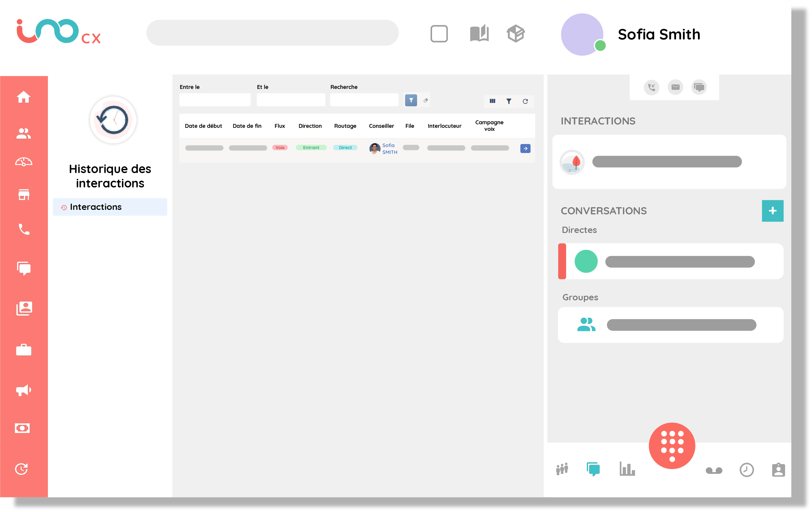Select Interactions in the left menu

[x=110, y=207]
